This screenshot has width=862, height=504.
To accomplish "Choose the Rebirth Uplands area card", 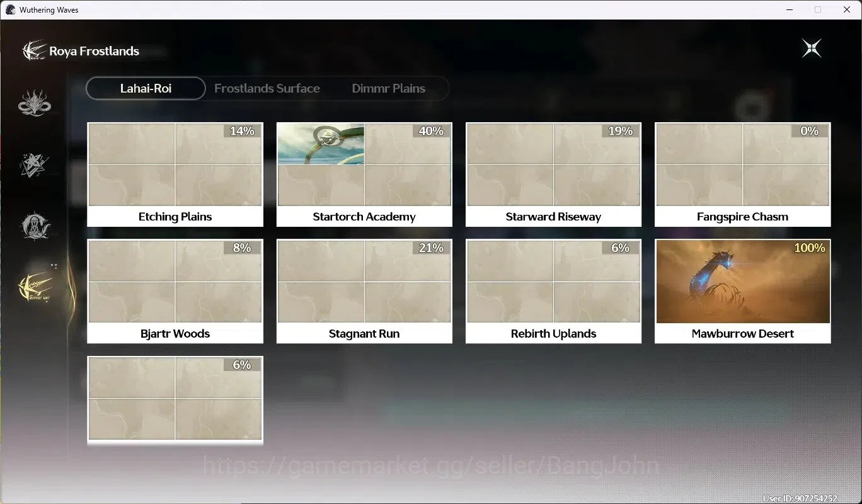I will pos(553,291).
